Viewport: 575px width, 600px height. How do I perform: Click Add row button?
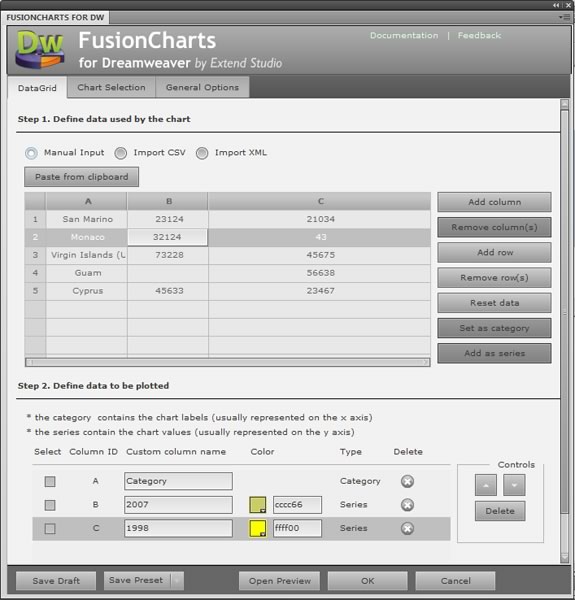pos(494,252)
